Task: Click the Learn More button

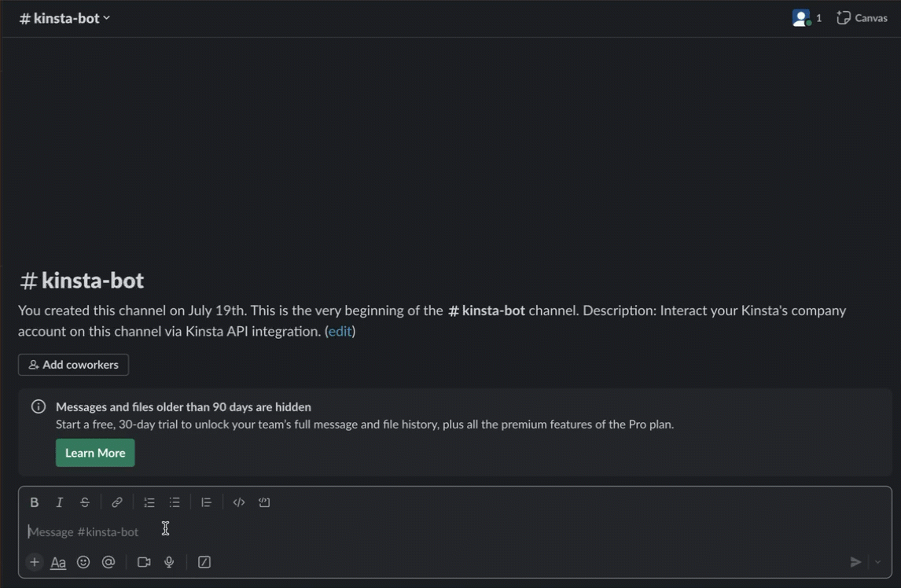Action: click(95, 453)
